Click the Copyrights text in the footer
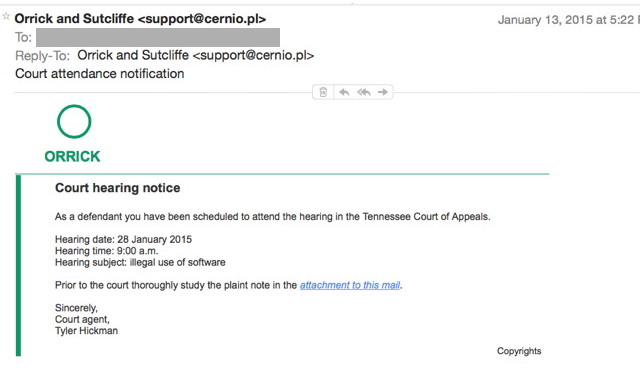 519,351
